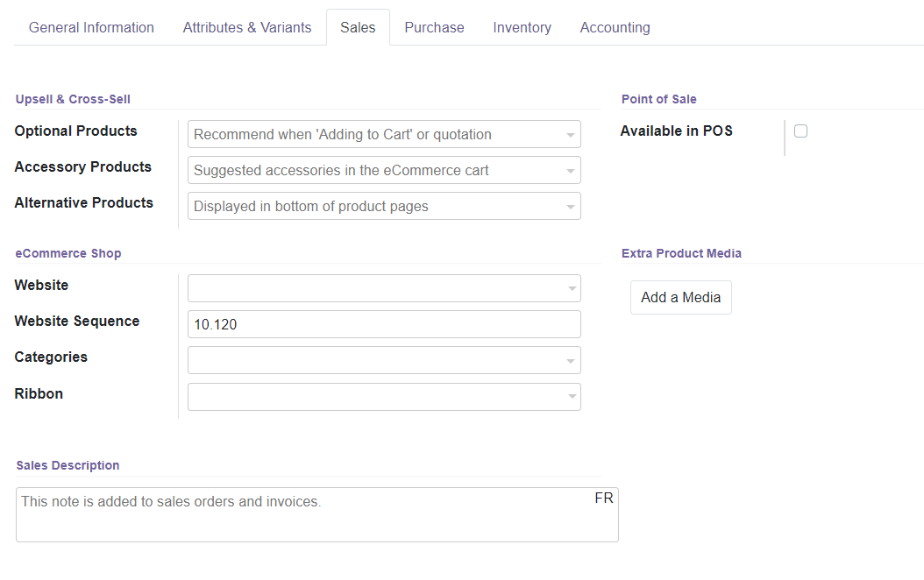Enable the Available in POS checkbox
The image size is (924, 580).
(x=800, y=130)
